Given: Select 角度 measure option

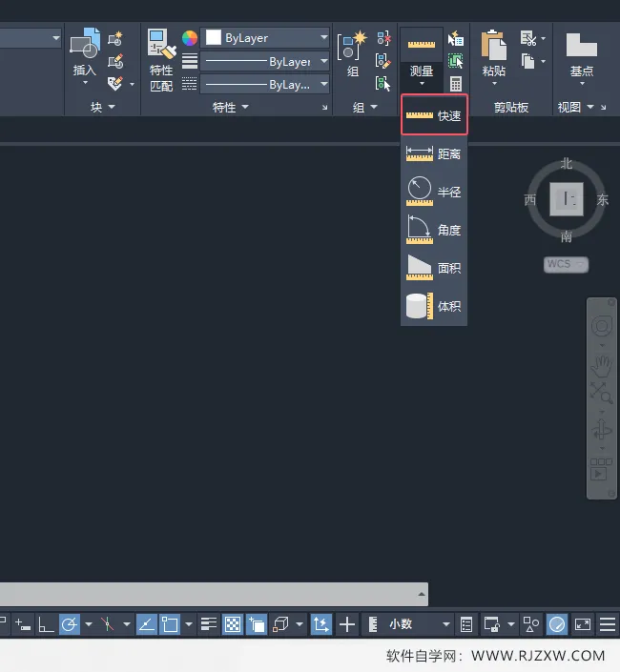Looking at the screenshot, I should tap(434, 230).
